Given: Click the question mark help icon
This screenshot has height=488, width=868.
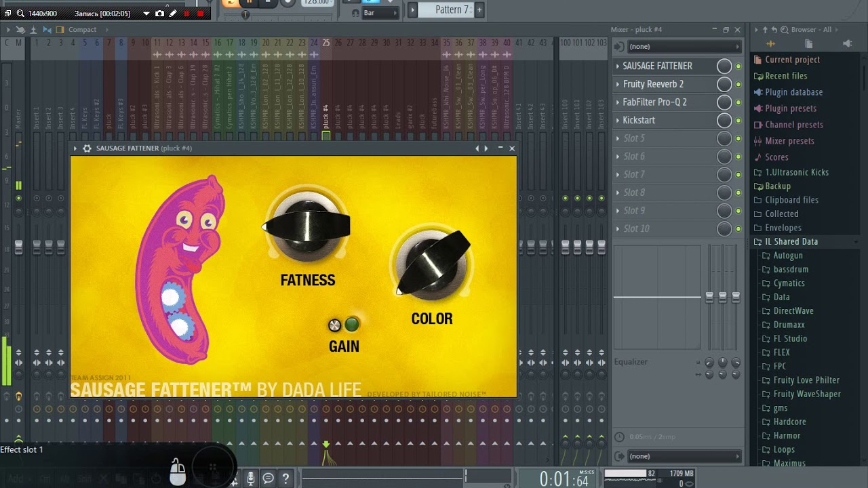Looking at the screenshot, I should (x=285, y=479).
